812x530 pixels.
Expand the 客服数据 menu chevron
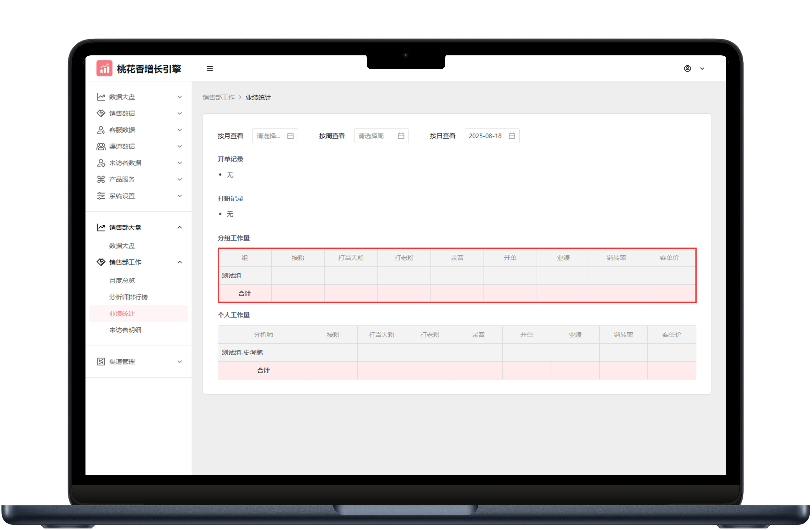click(180, 130)
